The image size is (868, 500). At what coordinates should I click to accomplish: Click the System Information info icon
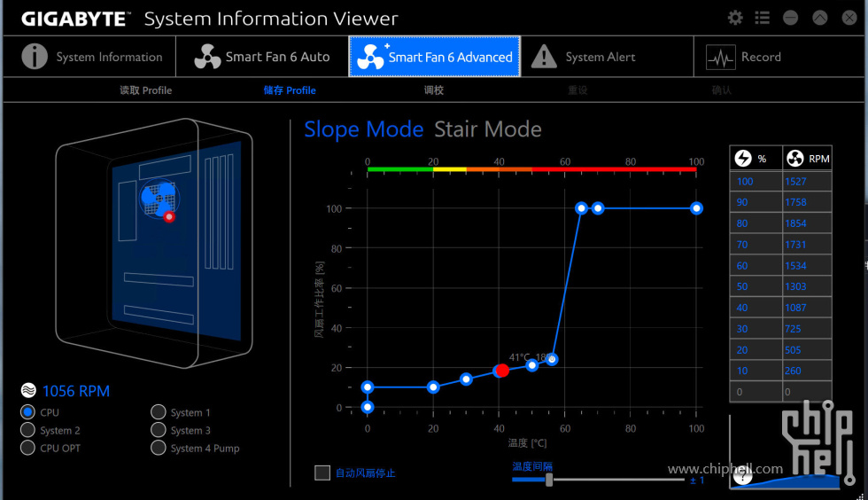pyautogui.click(x=35, y=57)
